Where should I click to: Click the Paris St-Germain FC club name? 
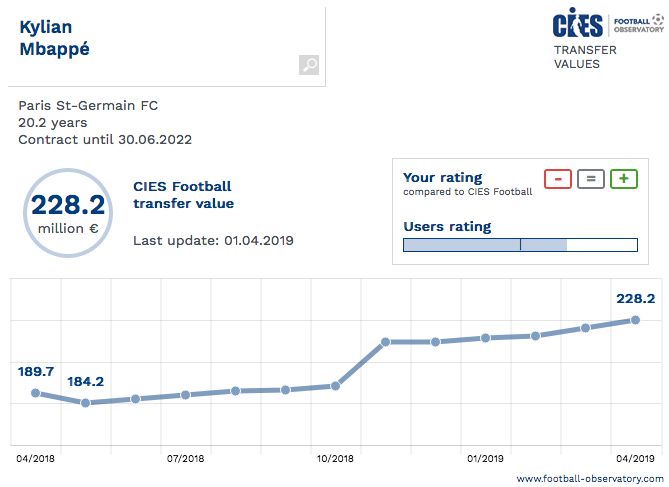coord(88,105)
